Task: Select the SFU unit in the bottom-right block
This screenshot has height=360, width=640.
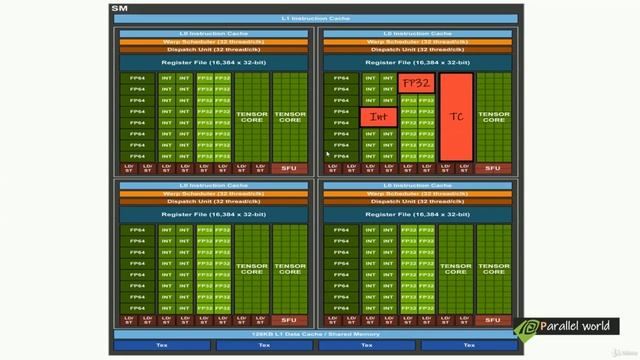Action: click(493, 320)
